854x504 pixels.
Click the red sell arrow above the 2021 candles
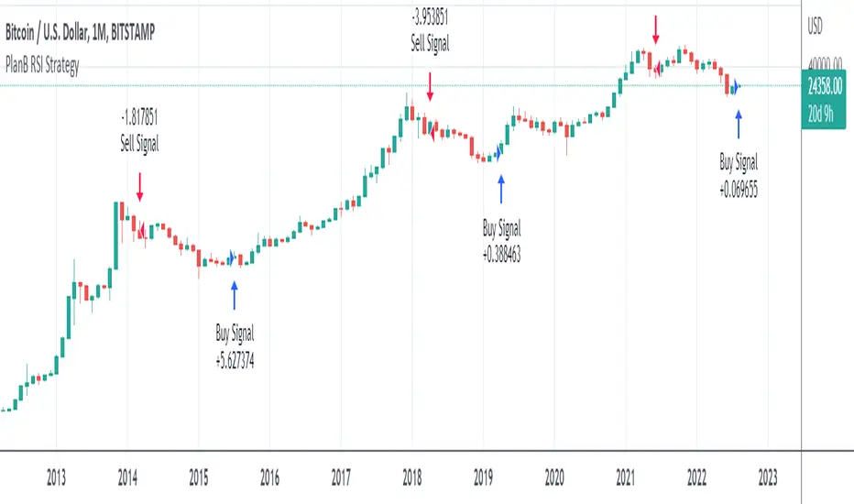click(655, 28)
